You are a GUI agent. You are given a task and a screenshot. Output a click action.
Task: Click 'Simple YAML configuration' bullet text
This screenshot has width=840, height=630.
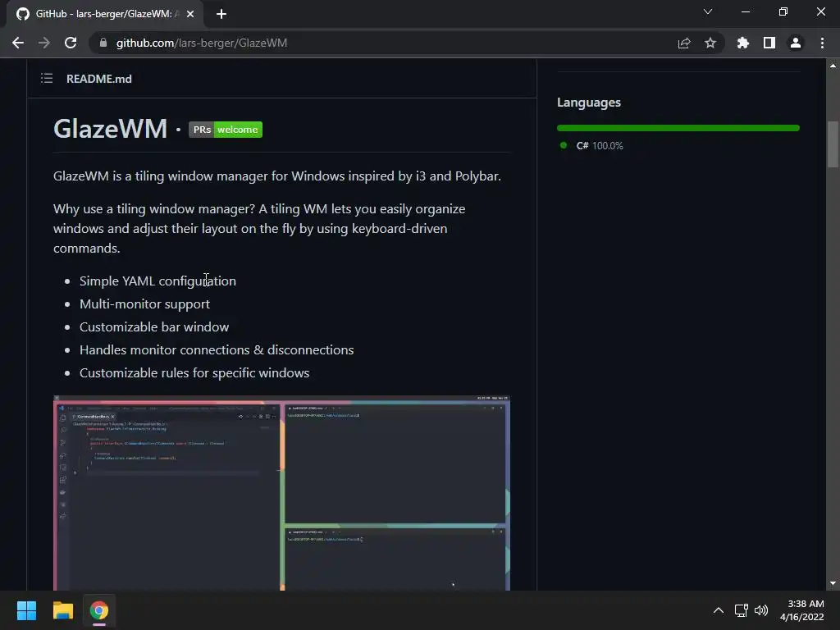pyautogui.click(x=157, y=281)
